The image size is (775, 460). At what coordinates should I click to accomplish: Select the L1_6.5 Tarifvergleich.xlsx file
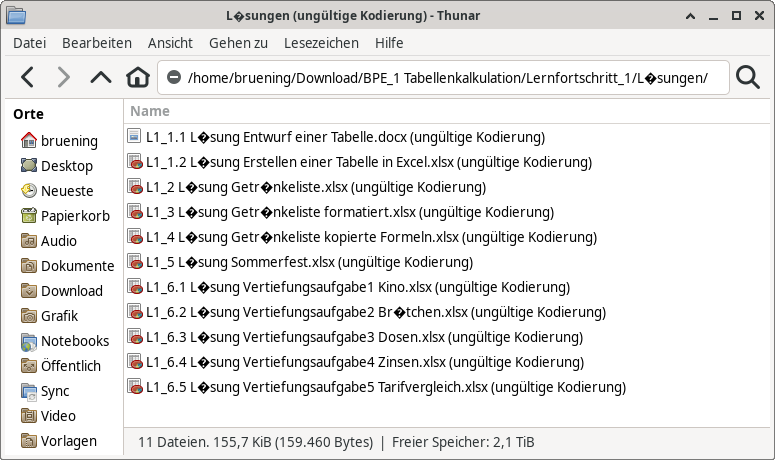coord(385,387)
